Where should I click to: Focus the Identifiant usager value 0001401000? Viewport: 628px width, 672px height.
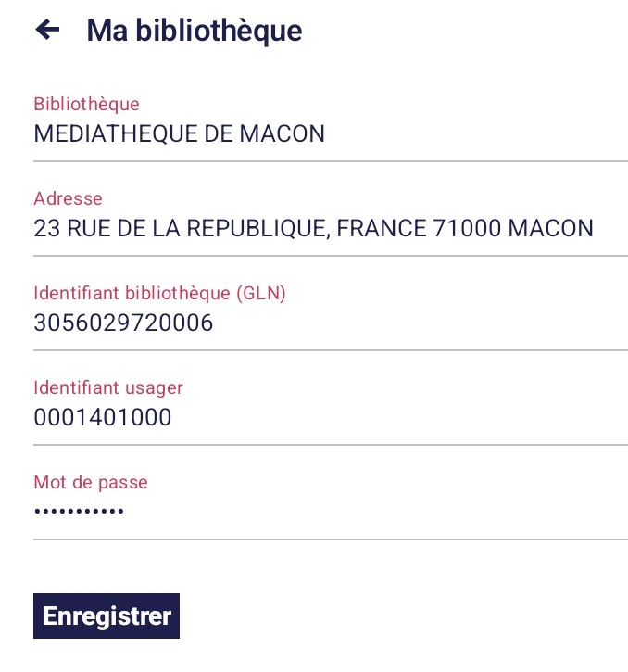pyautogui.click(x=102, y=418)
